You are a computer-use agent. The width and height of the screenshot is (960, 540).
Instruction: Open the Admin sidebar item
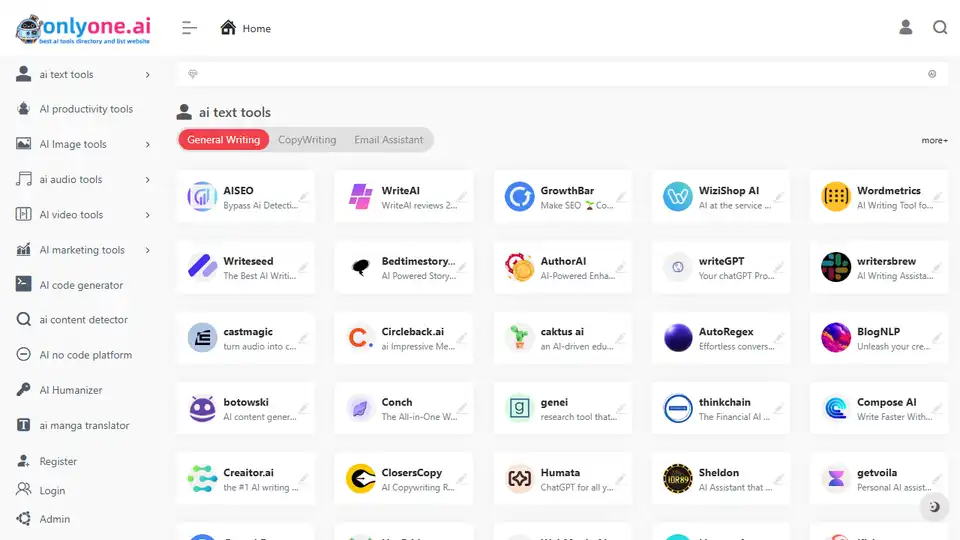click(x=55, y=519)
